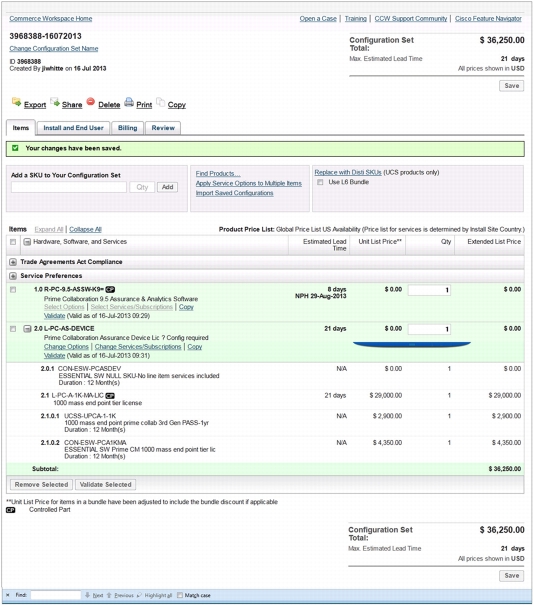Click Replace with Disti SKUs link
The image size is (534, 607).
[348, 173]
